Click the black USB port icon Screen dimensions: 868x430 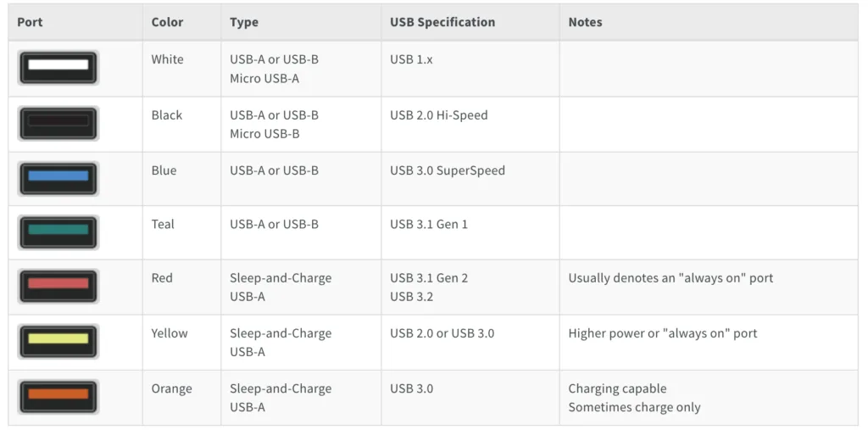click(58, 123)
